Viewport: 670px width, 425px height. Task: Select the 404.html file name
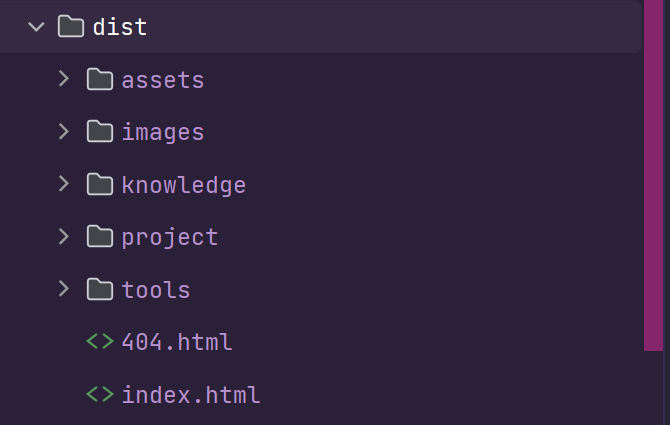pos(177,342)
